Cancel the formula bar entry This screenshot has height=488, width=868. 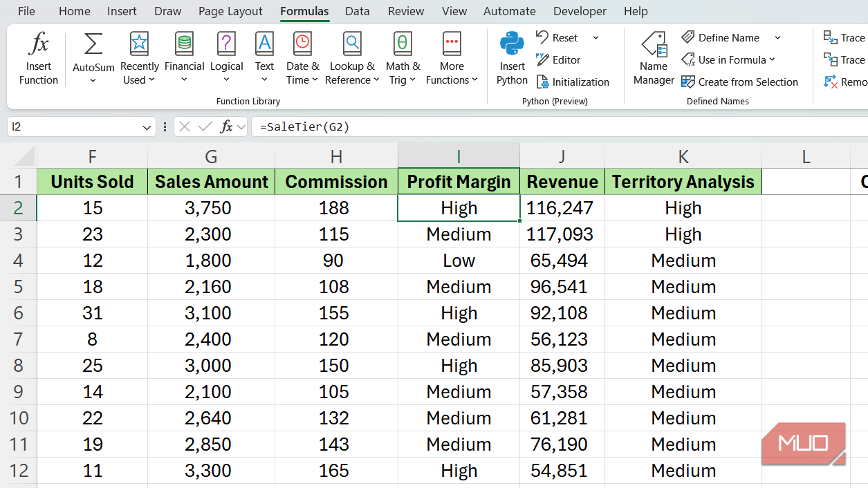(x=184, y=126)
